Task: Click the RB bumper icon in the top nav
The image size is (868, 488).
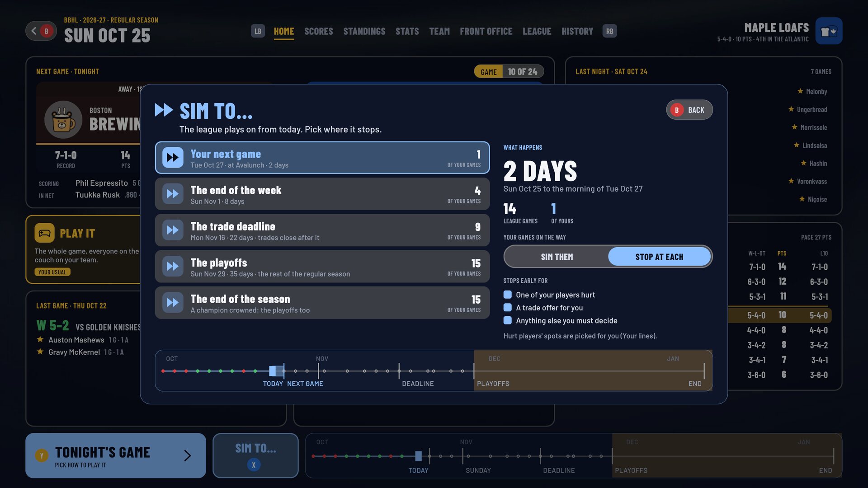Action: tap(610, 31)
